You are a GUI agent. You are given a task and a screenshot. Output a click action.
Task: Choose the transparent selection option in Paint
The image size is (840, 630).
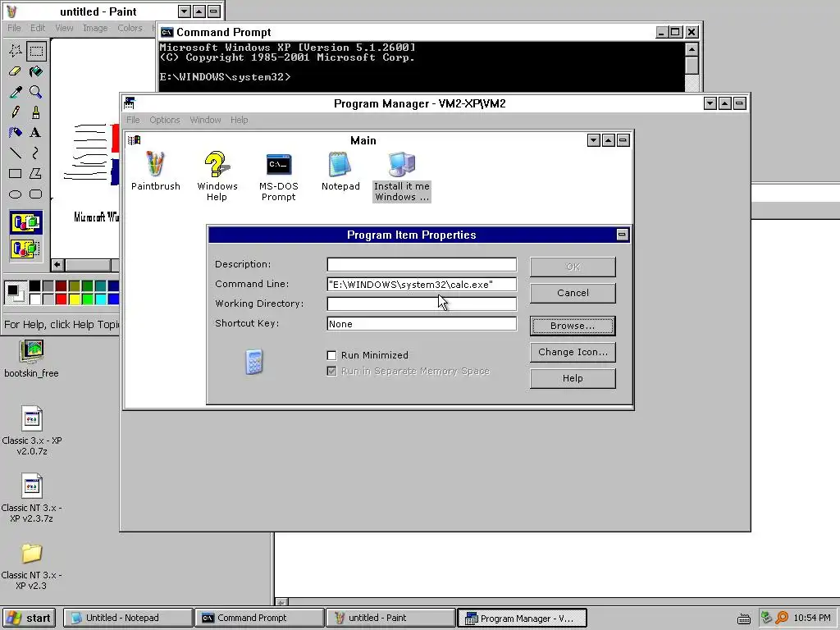[x=25, y=249]
